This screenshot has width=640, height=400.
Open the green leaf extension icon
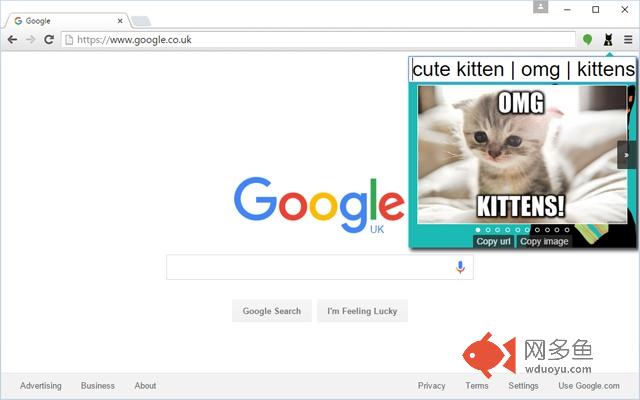coord(587,40)
